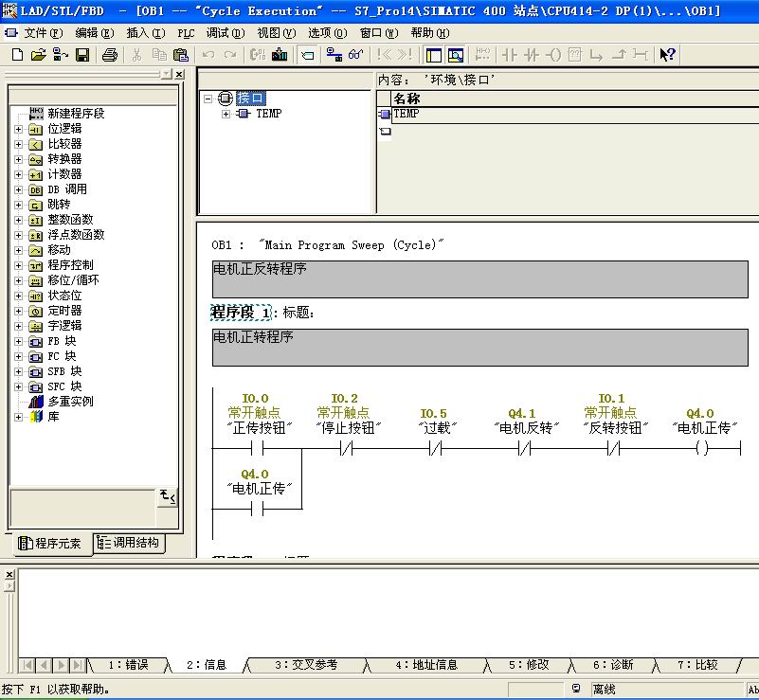759x700 pixels.
Task: Open the 调试 menu
Action: (x=224, y=33)
